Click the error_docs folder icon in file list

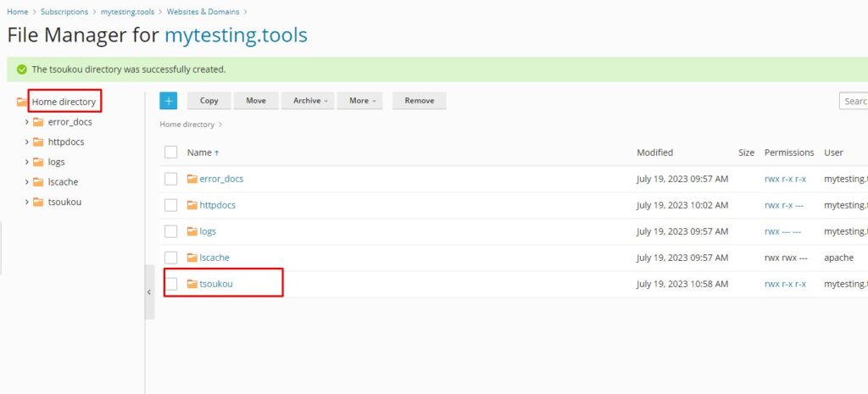coord(192,179)
